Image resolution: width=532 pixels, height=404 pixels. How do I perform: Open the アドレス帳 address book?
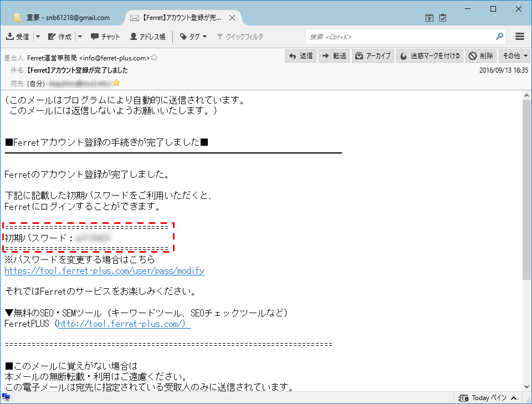pyautogui.click(x=148, y=37)
